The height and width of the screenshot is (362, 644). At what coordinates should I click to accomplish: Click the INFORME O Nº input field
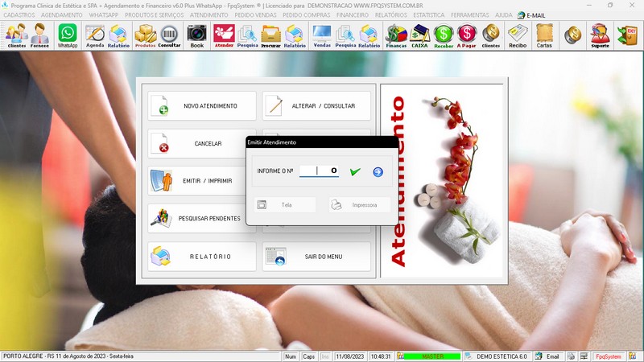click(x=319, y=171)
